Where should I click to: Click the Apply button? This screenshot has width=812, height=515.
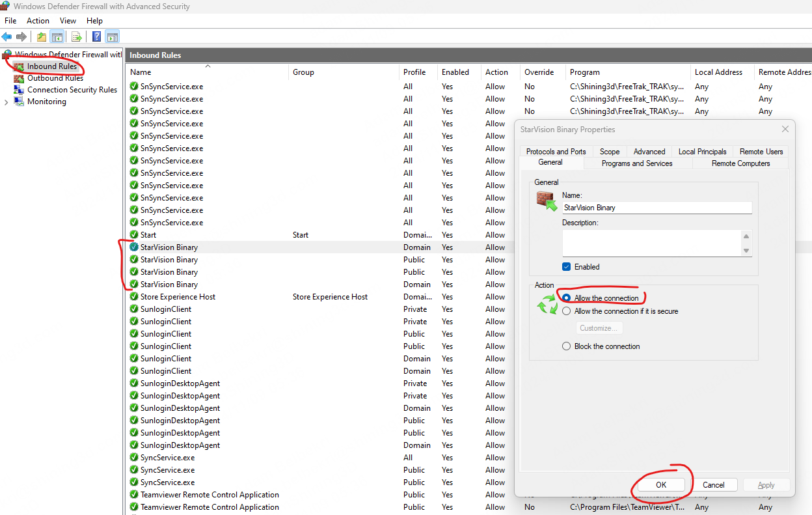(766, 485)
